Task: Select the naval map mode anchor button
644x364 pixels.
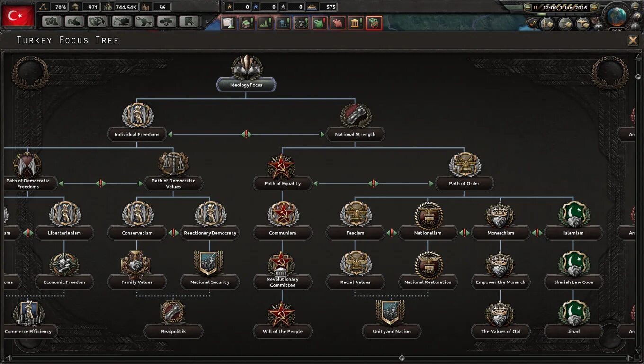Action: pyautogui.click(x=565, y=24)
